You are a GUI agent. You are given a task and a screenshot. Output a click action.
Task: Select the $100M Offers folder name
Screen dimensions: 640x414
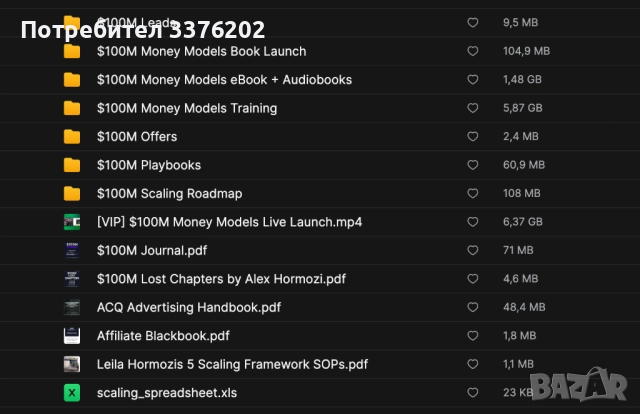click(x=137, y=137)
